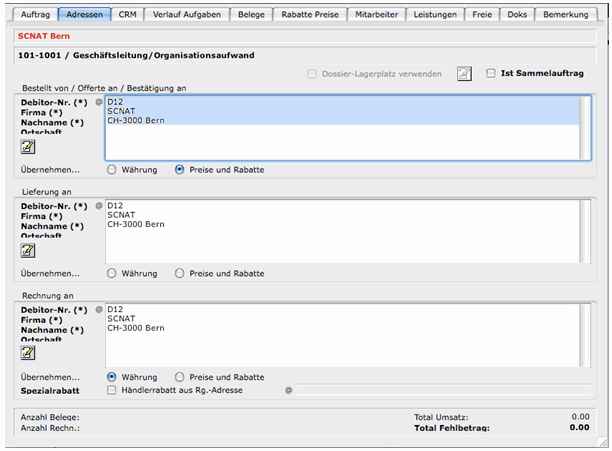Viewport: 612px width, 451px height.
Task: Click the @ lookup icon in Bestellt von
Action: 98,102
